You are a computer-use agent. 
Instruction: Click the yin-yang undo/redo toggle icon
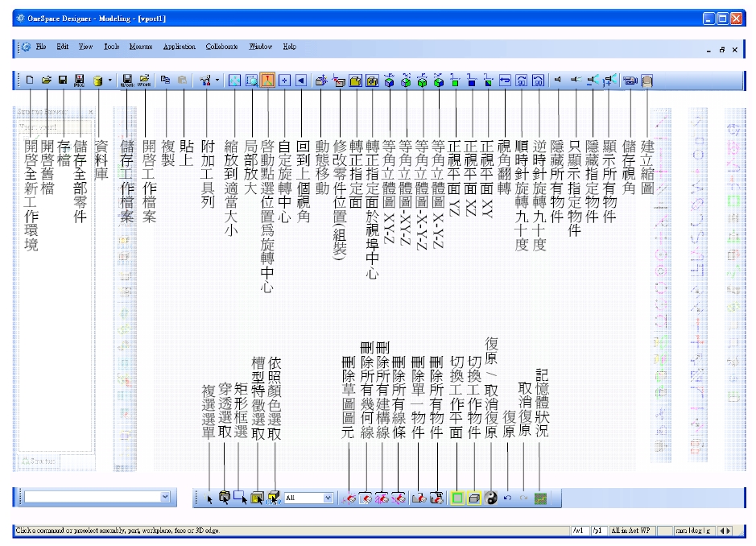pyautogui.click(x=491, y=498)
